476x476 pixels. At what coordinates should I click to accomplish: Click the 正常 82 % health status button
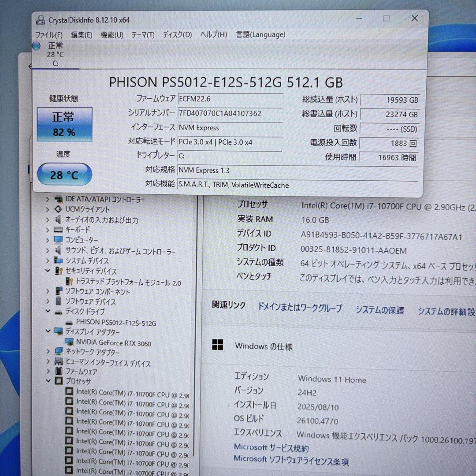coord(65,124)
